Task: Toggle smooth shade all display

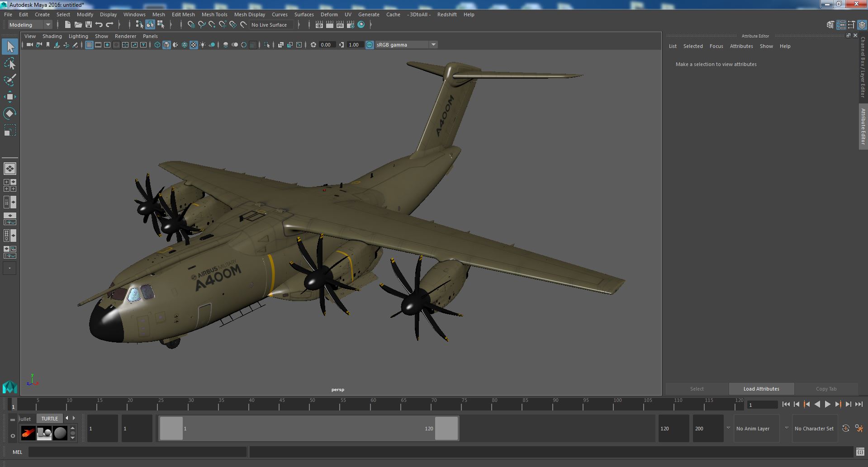Action: (166, 45)
